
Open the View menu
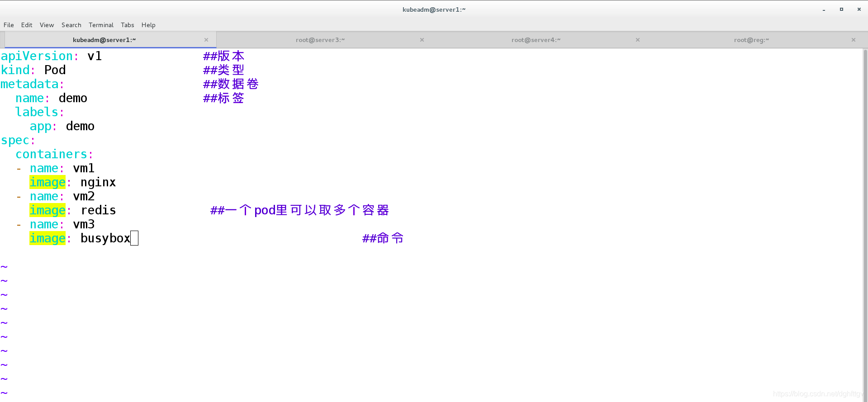coord(47,25)
